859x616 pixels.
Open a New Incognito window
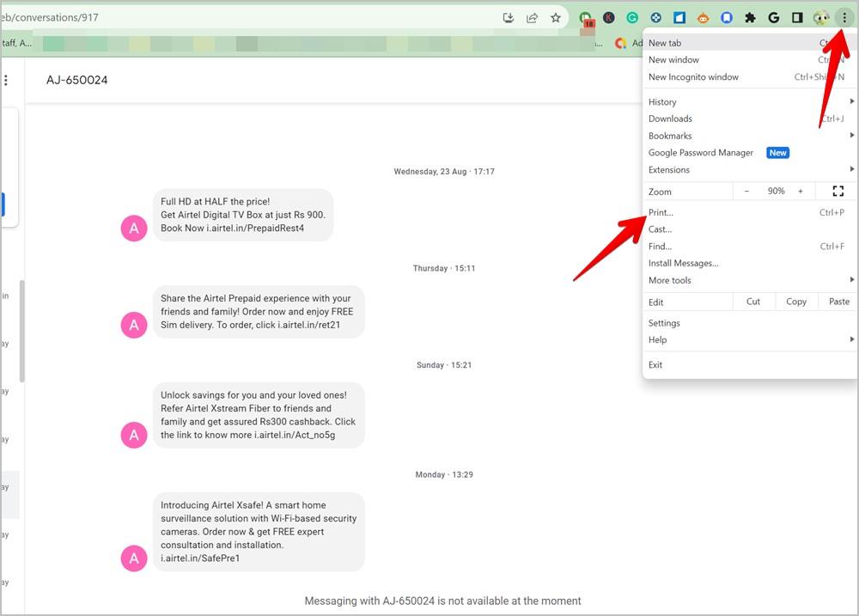pyautogui.click(x=750, y=76)
